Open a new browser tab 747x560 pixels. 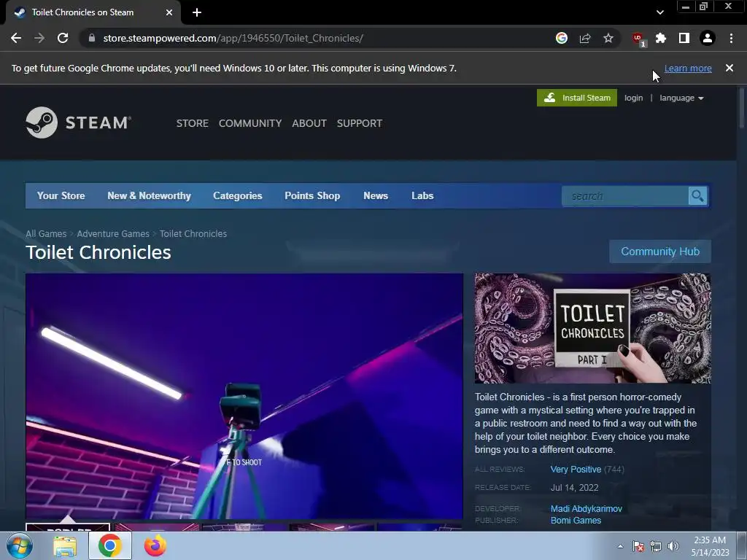(197, 12)
